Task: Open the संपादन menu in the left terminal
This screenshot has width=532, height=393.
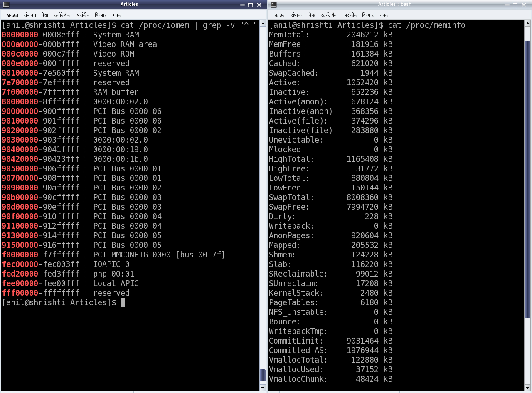Action: [30, 15]
